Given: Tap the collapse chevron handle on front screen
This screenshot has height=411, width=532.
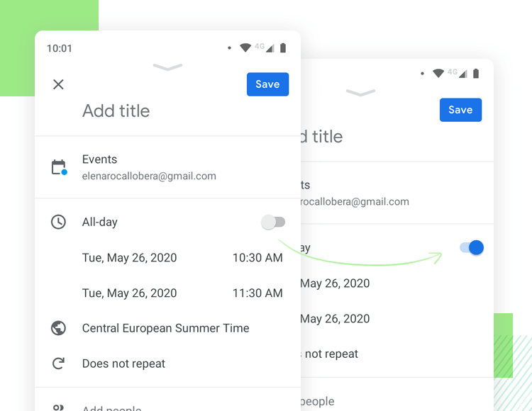Looking at the screenshot, I should tap(167, 67).
